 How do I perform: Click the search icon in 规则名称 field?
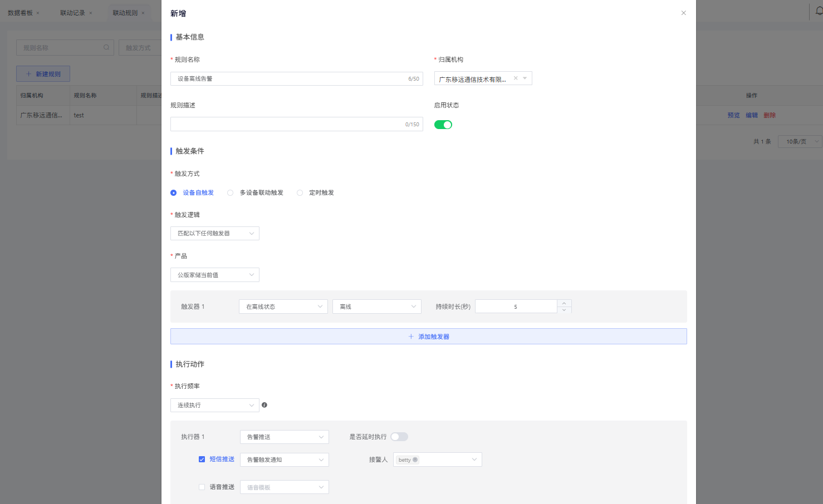(106, 47)
